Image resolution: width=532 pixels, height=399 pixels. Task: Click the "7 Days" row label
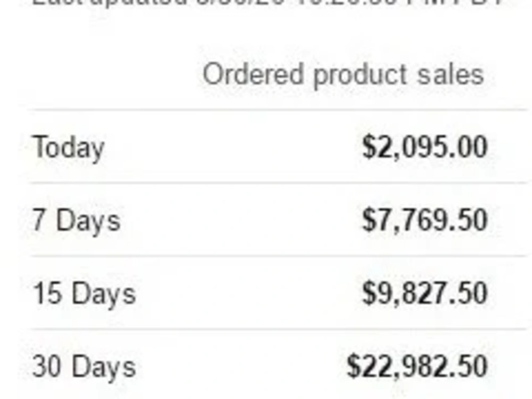coord(76,220)
